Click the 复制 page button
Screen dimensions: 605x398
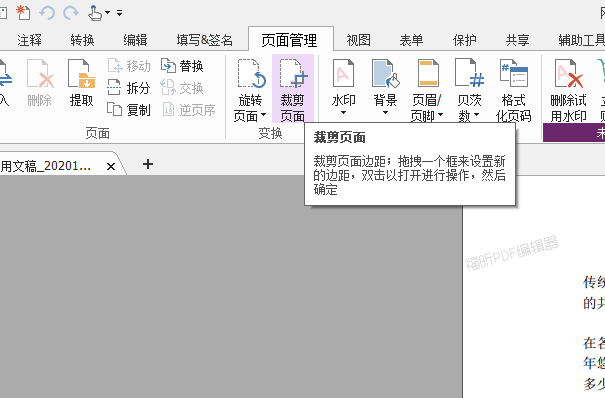(129, 110)
